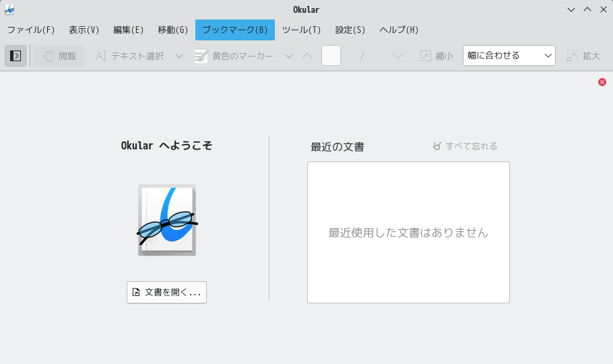Image resolution: width=613 pixels, height=364 pixels.
Task: Click the Okular logo on the welcome page
Action: (167, 220)
